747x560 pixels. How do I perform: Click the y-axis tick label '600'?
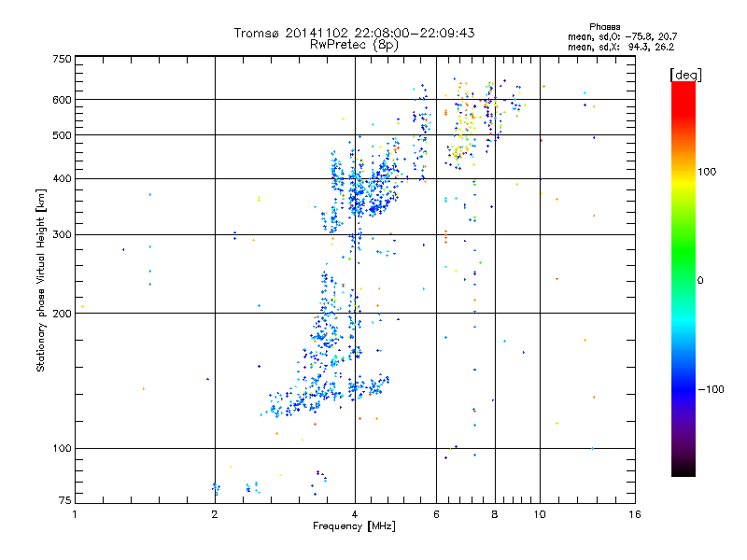(x=62, y=100)
